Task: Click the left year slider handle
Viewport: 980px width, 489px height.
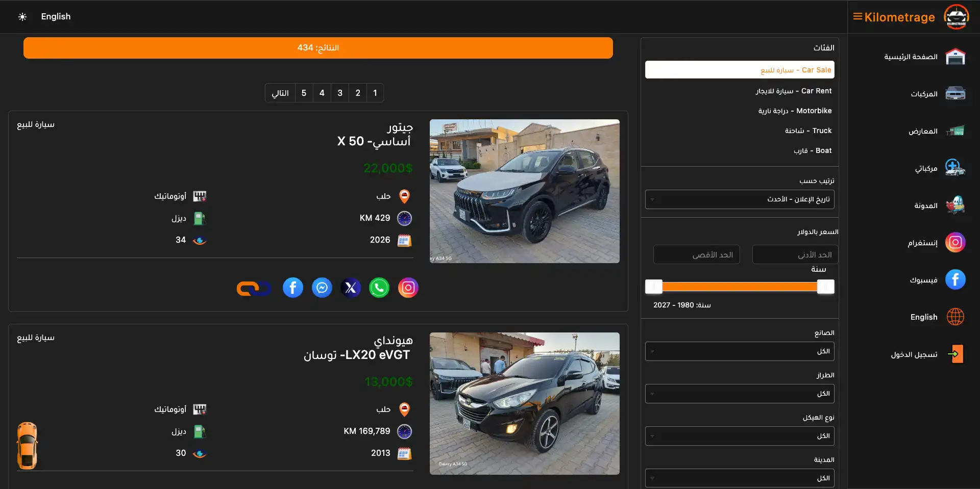Action: click(654, 287)
